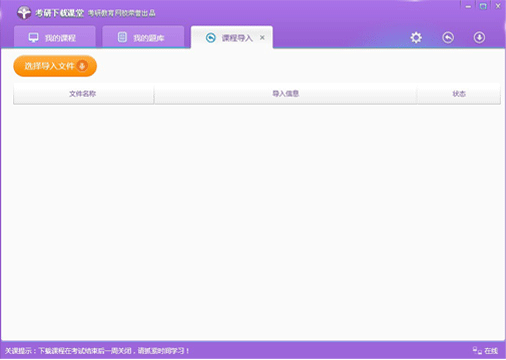Switch to the 我的题库 tab label
Viewport: 506px width, 360px height.
click(x=149, y=38)
